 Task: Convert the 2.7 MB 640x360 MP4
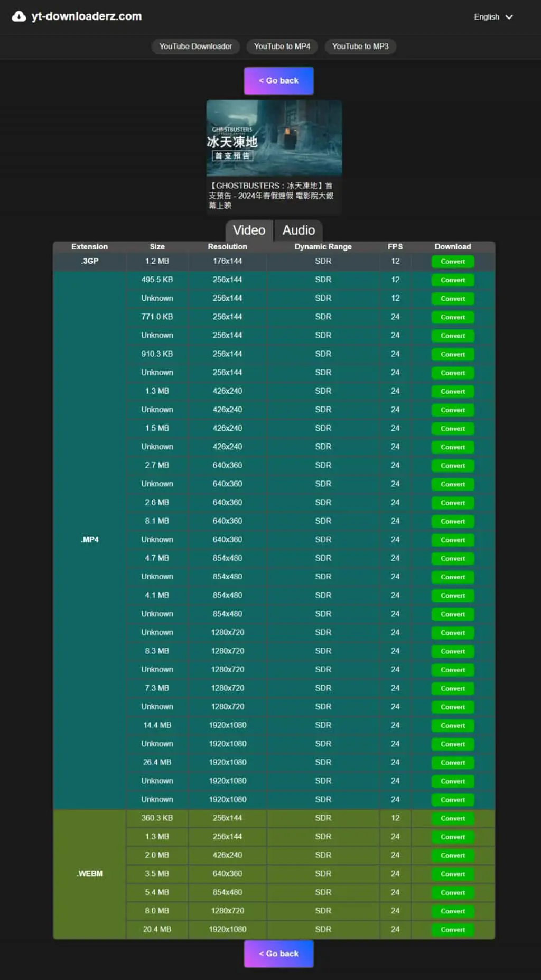coord(453,466)
